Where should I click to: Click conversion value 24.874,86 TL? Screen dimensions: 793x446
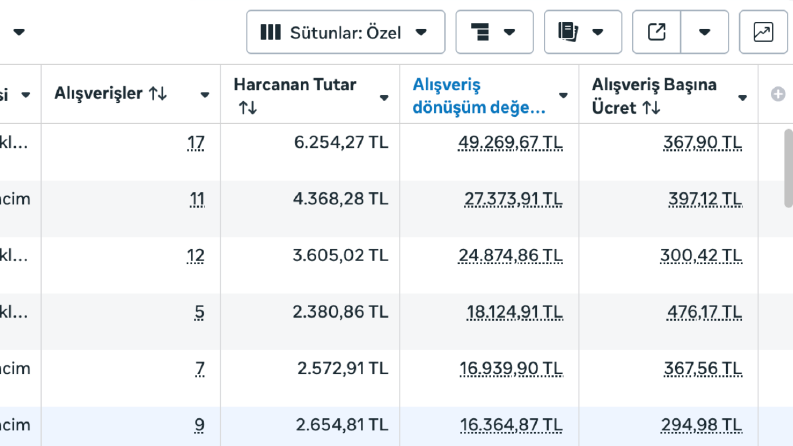click(511, 256)
